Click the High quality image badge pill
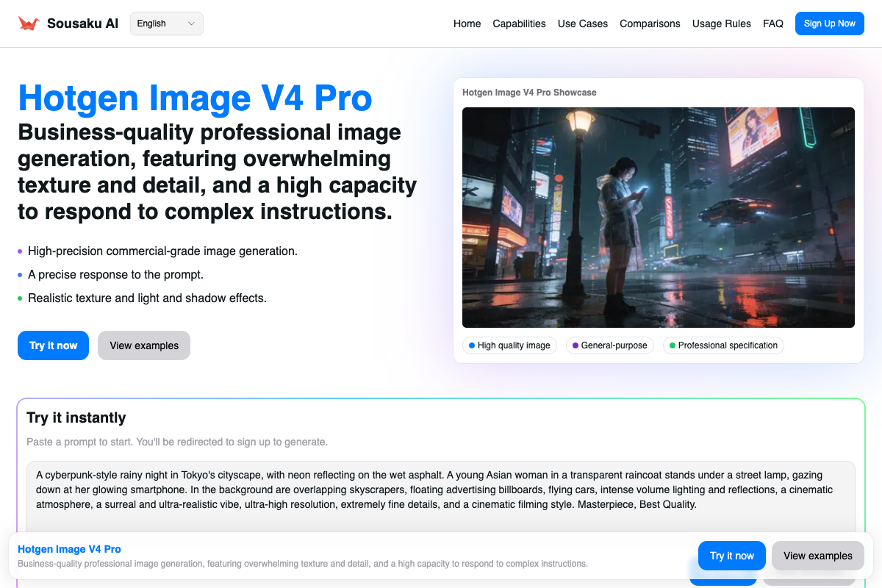882x588 pixels. 509,345
